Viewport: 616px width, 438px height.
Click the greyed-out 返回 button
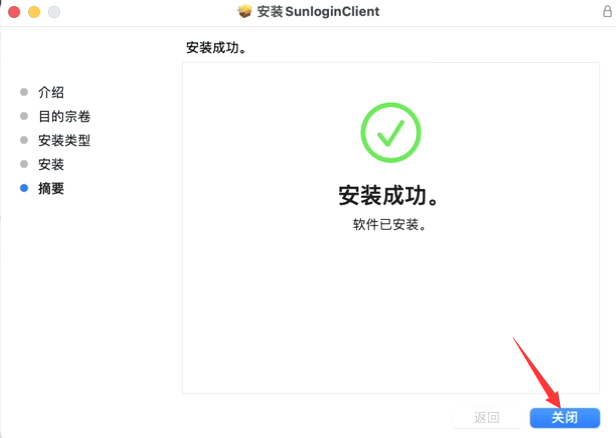click(x=486, y=418)
